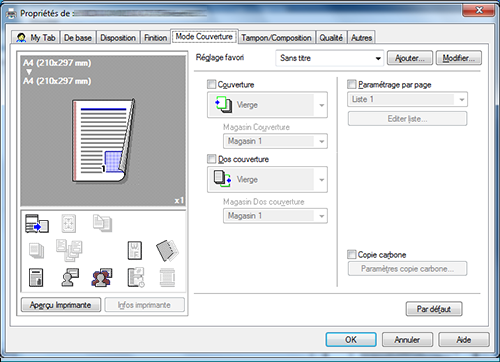Click the back cover icon beside second Vierge
The width and height of the screenshot is (500, 362).
(x=222, y=179)
